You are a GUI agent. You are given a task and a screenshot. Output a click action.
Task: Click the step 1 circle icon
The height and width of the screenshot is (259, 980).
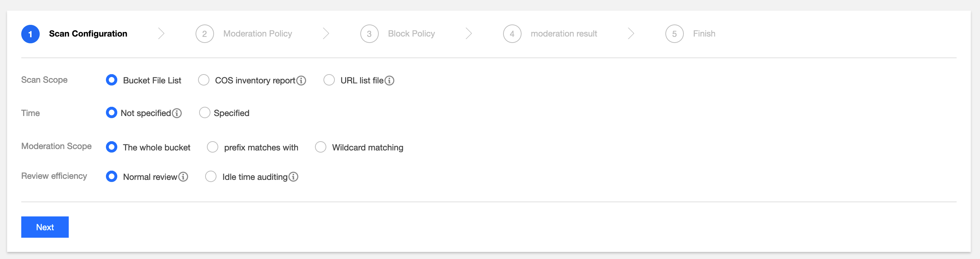tap(30, 34)
